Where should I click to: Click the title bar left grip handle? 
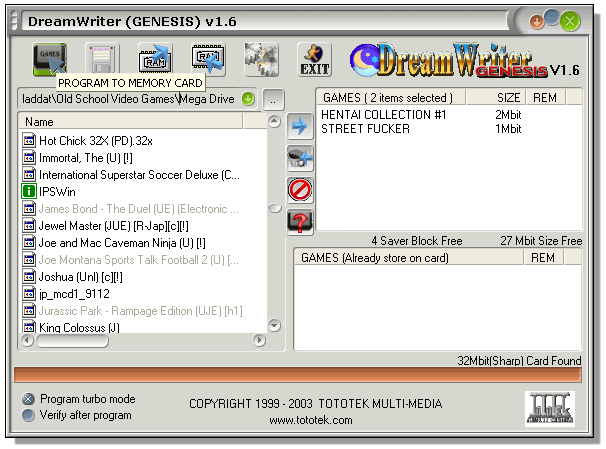pos(15,20)
